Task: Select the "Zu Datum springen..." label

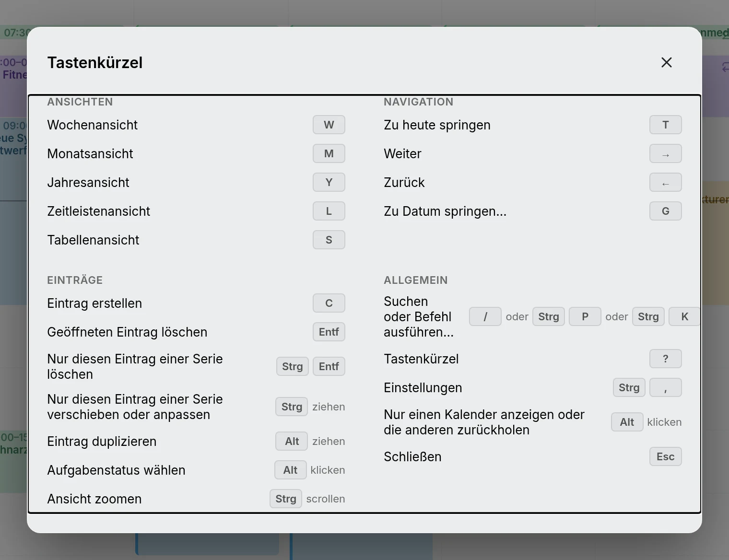Action: tap(445, 211)
